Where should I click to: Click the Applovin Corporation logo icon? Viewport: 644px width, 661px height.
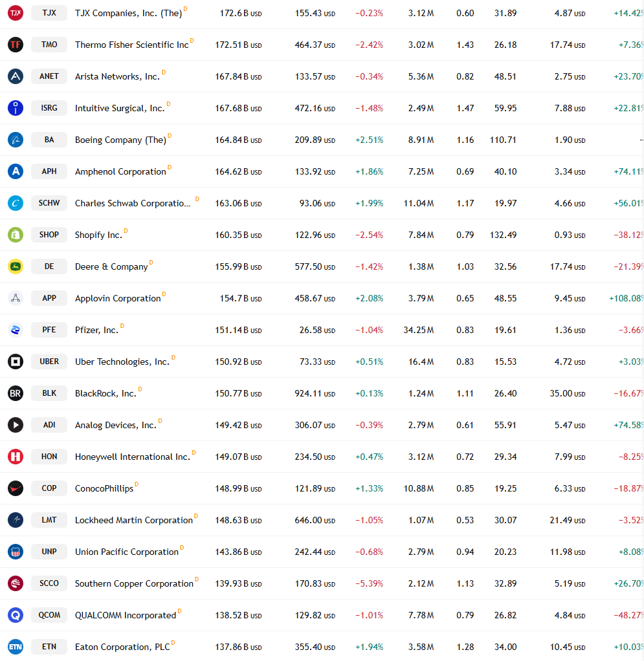pyautogui.click(x=16, y=298)
